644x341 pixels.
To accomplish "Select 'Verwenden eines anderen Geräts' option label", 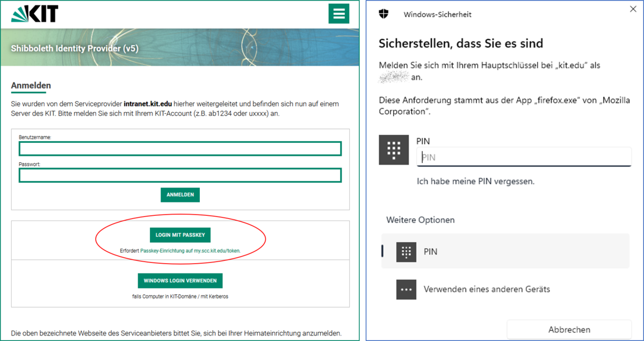I will [x=487, y=289].
